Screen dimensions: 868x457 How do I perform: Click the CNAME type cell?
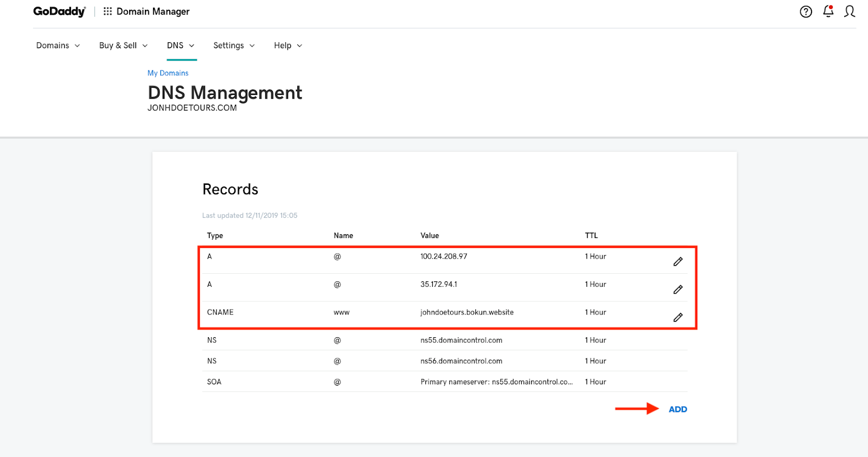(x=220, y=312)
